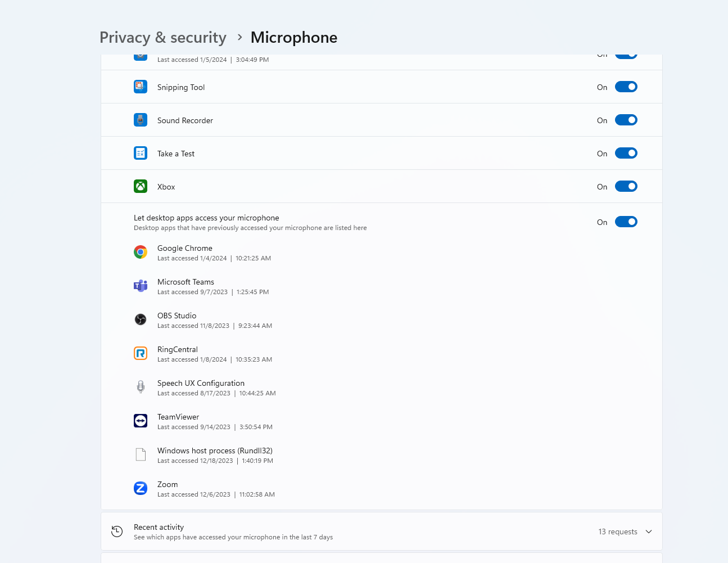Switch off Take a Test microphone access
This screenshot has height=563, width=728.
626,153
